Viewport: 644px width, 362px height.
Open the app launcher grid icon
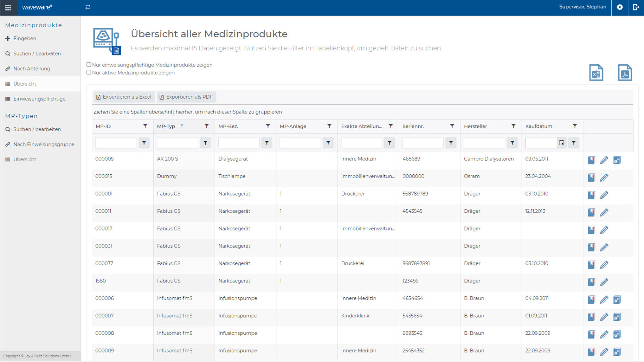(x=8, y=7)
